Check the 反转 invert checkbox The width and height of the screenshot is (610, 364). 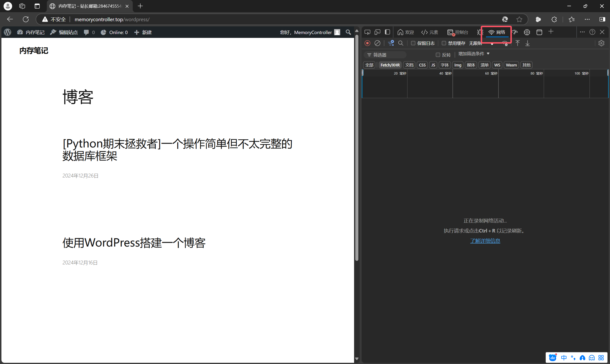click(437, 55)
